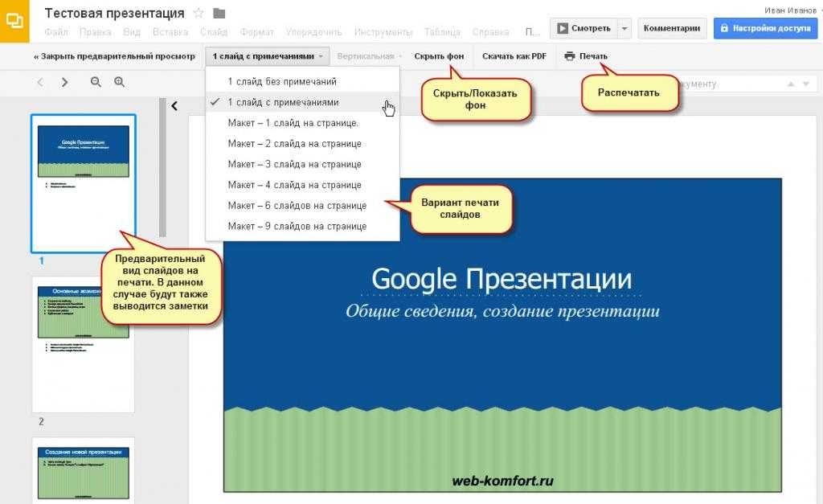The image size is (823, 504).
Task: Choose 'Макет – 3 слайда на странице'
Action: 302,164
